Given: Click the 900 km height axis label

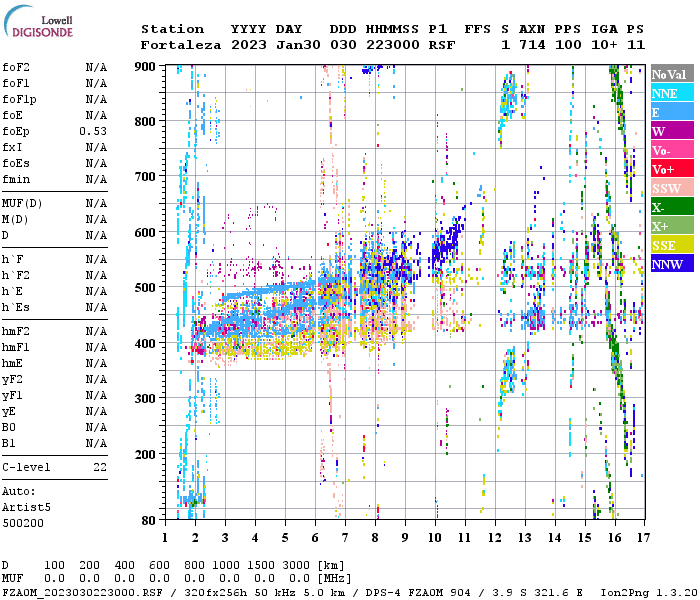Looking at the screenshot, I should tap(145, 67).
